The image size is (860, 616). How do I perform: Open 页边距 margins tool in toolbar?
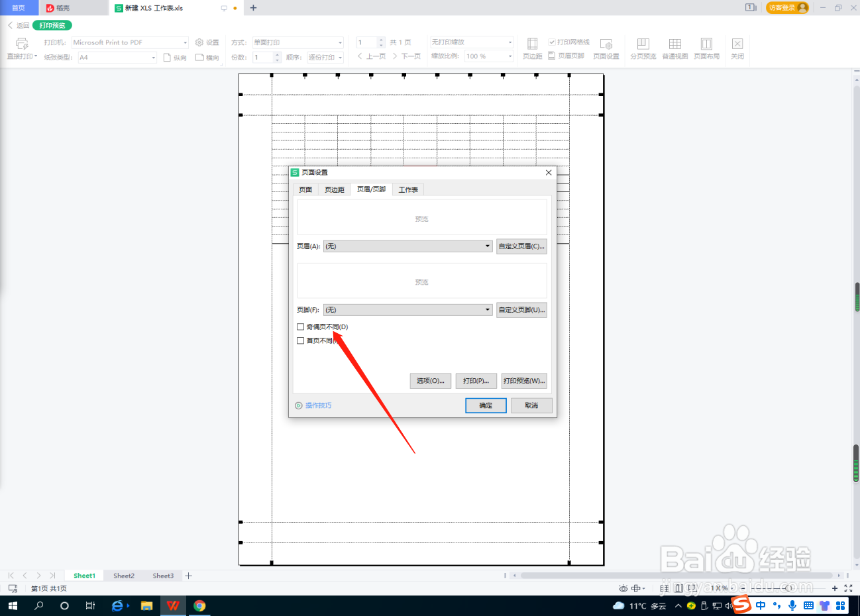[532, 48]
